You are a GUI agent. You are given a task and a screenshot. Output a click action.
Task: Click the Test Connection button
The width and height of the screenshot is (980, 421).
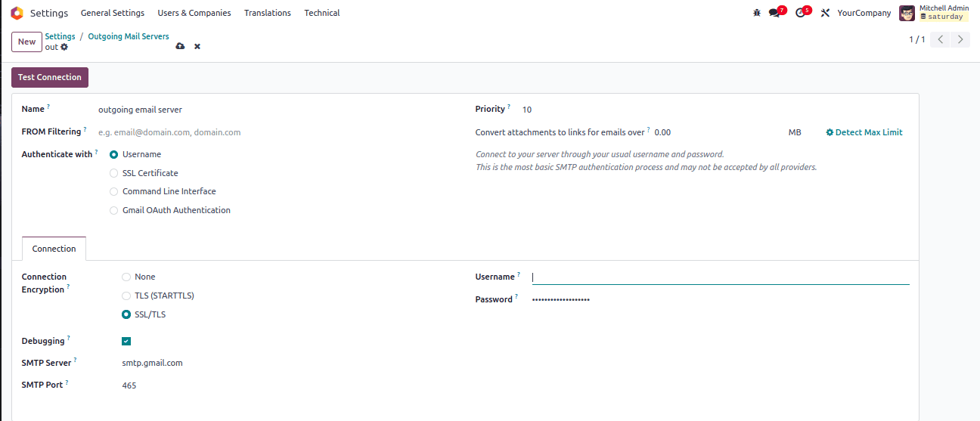(x=50, y=77)
